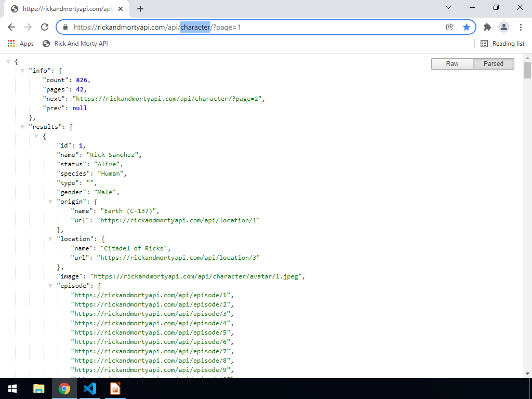Reload the page with the refresh icon
Image resolution: width=532 pixels, height=399 pixels.
[x=45, y=27]
